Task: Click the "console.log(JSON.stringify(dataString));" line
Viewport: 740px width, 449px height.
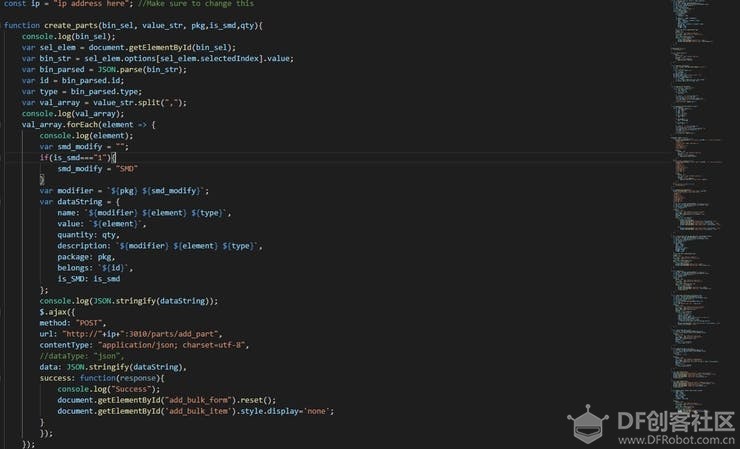Action: coord(129,301)
